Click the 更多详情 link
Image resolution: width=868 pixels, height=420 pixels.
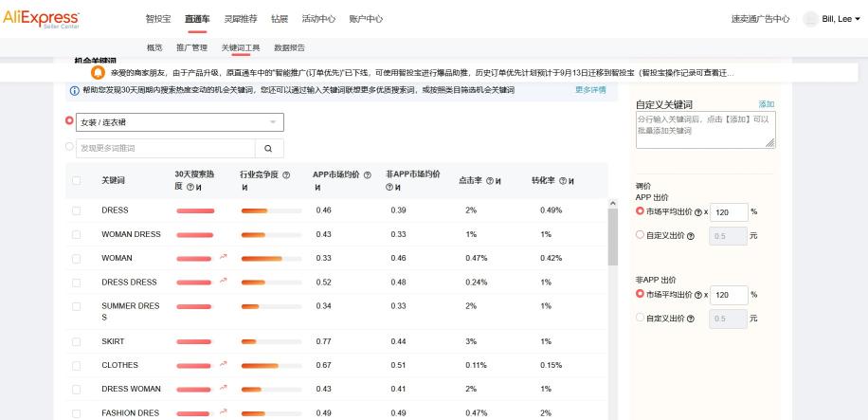click(x=590, y=90)
